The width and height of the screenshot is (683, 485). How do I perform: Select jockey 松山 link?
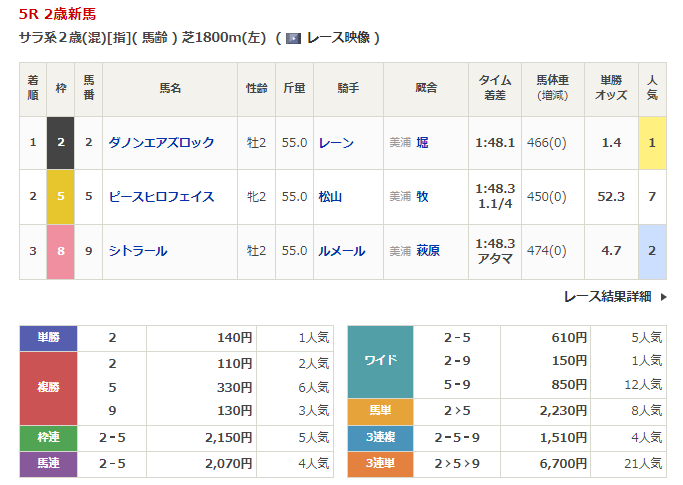click(331, 197)
